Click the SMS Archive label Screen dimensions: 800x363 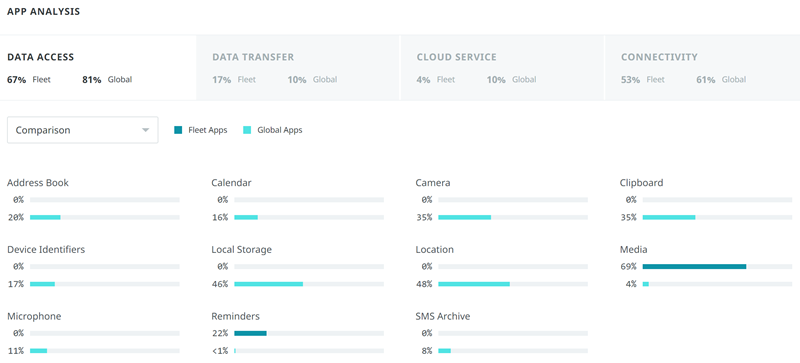[442, 317]
